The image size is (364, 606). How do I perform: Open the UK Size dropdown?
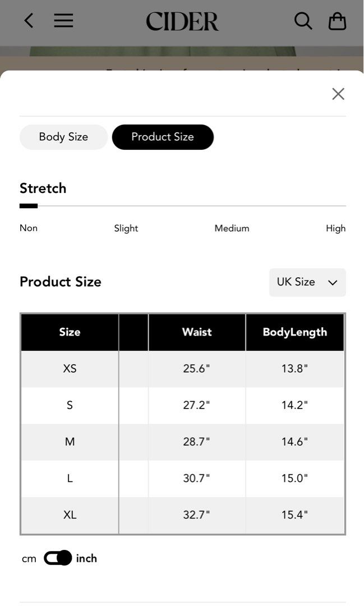307,282
